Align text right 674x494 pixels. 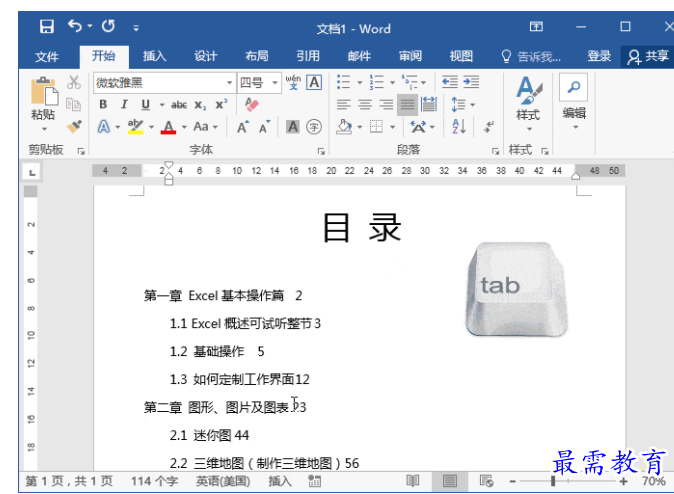386,104
